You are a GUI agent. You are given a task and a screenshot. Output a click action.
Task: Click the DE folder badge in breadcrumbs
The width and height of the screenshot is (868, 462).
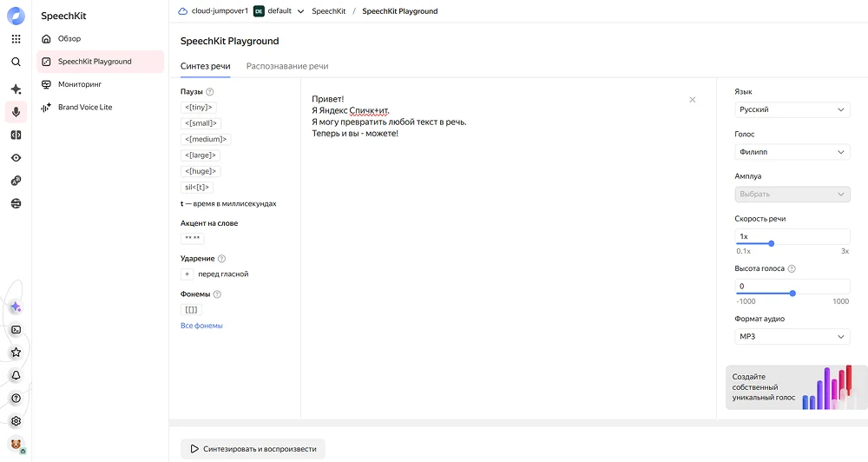point(259,11)
